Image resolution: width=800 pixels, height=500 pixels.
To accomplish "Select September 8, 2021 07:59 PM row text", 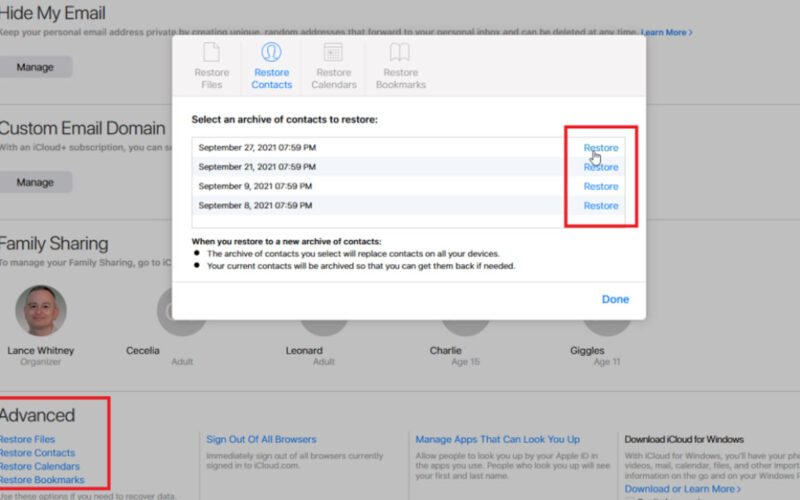I will pyautogui.click(x=255, y=206).
